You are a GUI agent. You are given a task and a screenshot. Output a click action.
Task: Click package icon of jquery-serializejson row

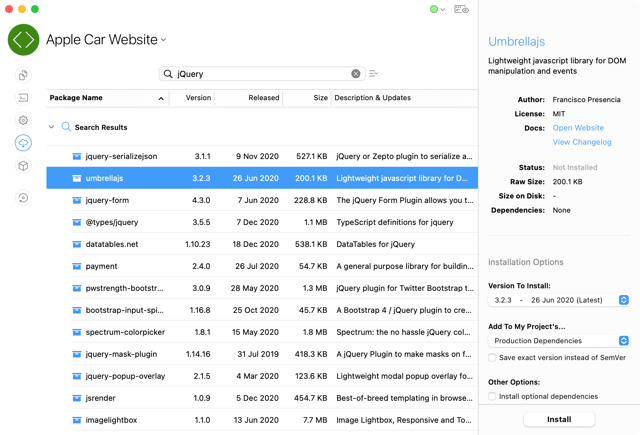tap(77, 156)
